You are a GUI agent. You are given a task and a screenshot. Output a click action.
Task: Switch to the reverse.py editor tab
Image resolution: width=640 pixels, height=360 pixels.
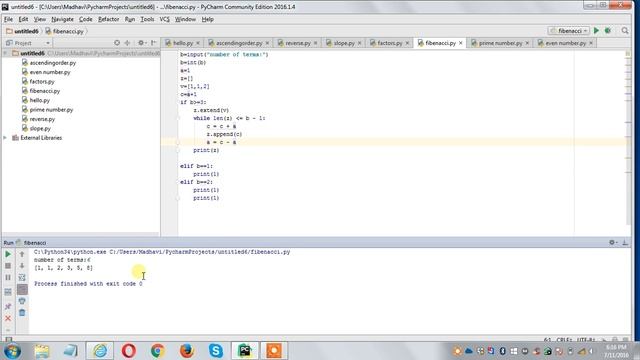[x=298, y=43]
